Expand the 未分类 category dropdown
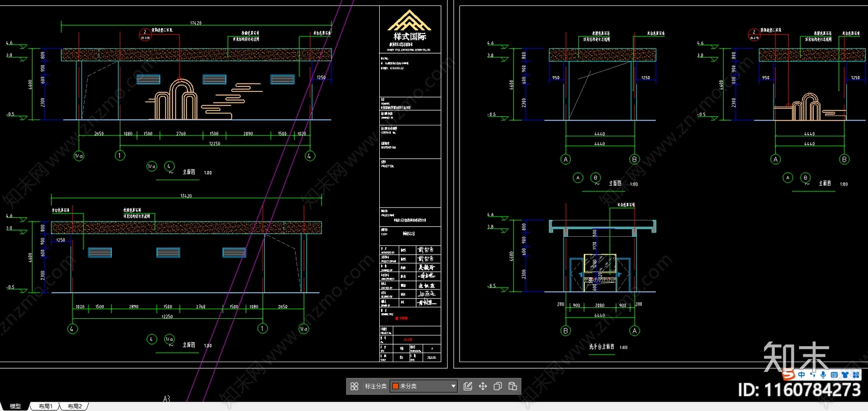Viewport: 868px width, 411px height. pyautogui.click(x=454, y=386)
